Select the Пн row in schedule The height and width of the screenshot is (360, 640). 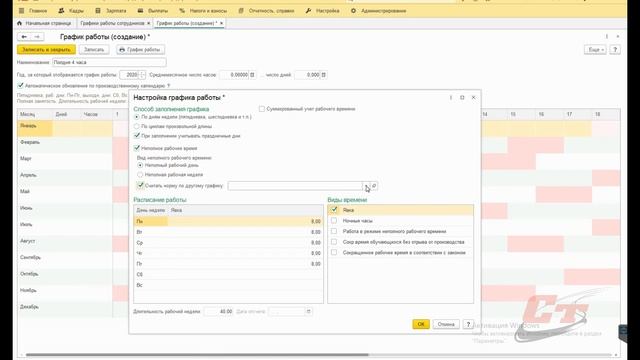pos(228,221)
